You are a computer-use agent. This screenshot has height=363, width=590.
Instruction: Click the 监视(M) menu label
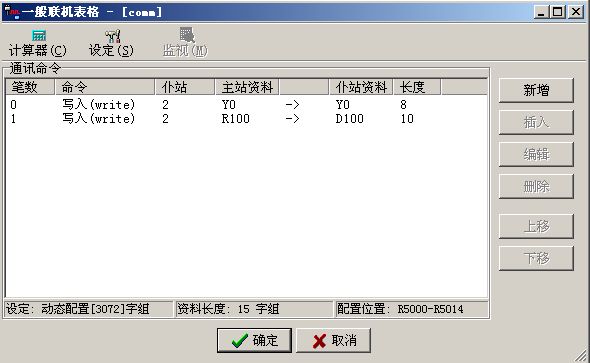pos(185,50)
